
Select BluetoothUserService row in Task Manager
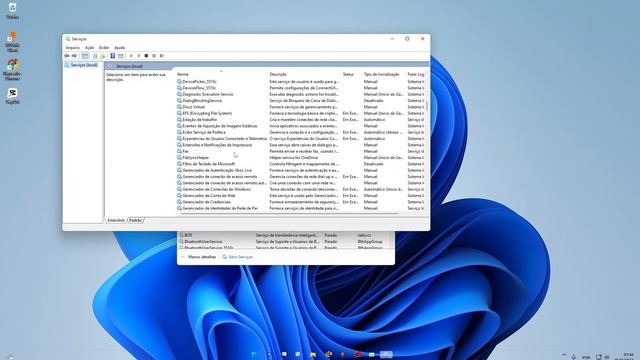pos(286,242)
